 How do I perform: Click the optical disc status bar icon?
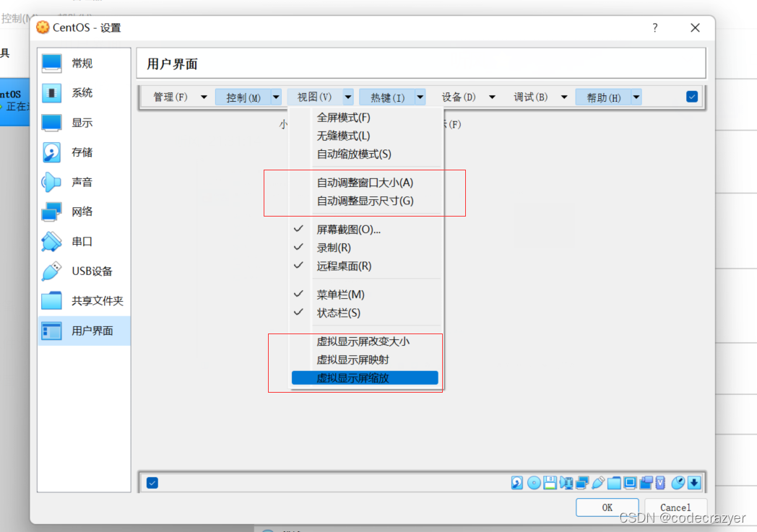click(534, 483)
